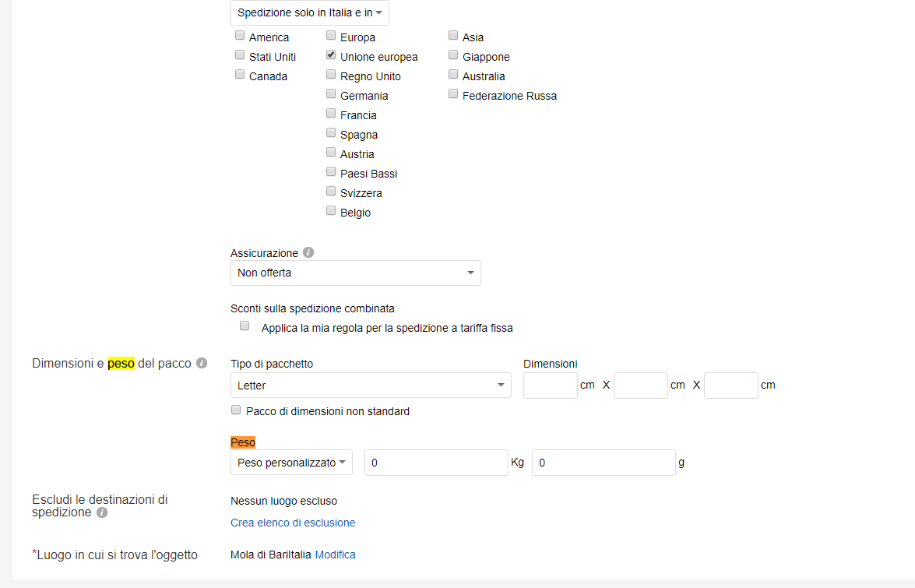
Task: Open the Spedizione solo in Italia dropdown
Action: coord(310,13)
